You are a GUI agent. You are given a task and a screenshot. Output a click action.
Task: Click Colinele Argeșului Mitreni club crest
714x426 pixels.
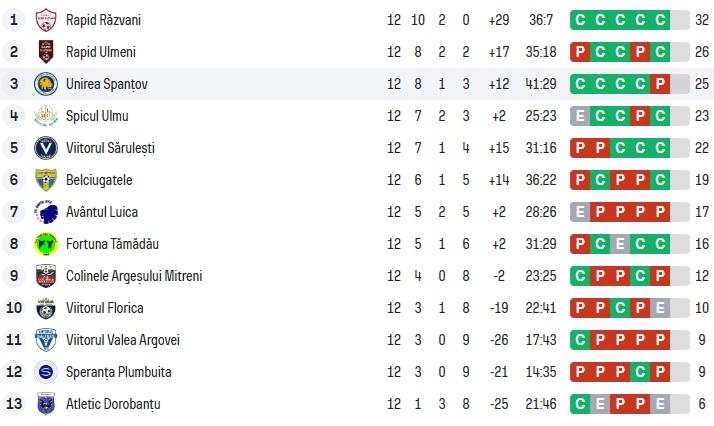tap(46, 275)
